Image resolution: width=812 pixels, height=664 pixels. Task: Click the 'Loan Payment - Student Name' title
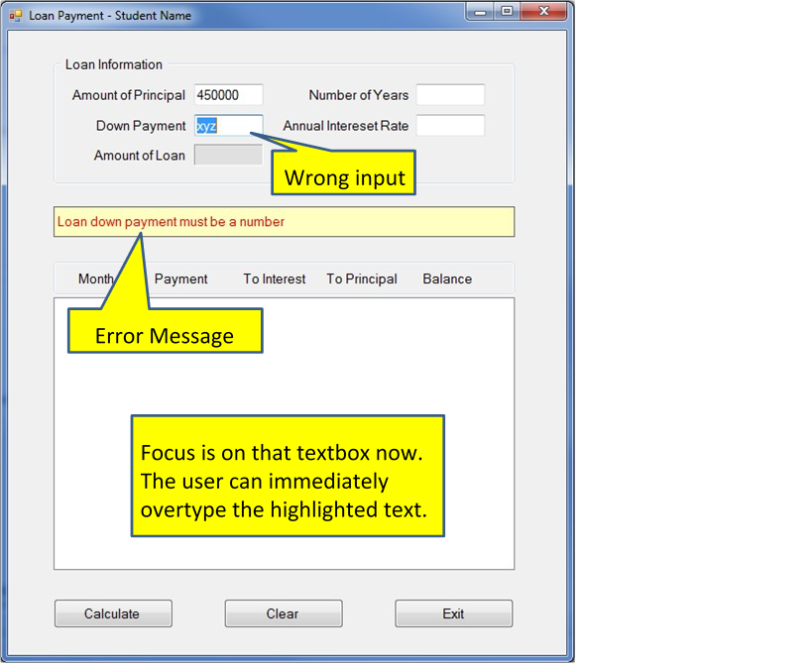click(x=110, y=16)
